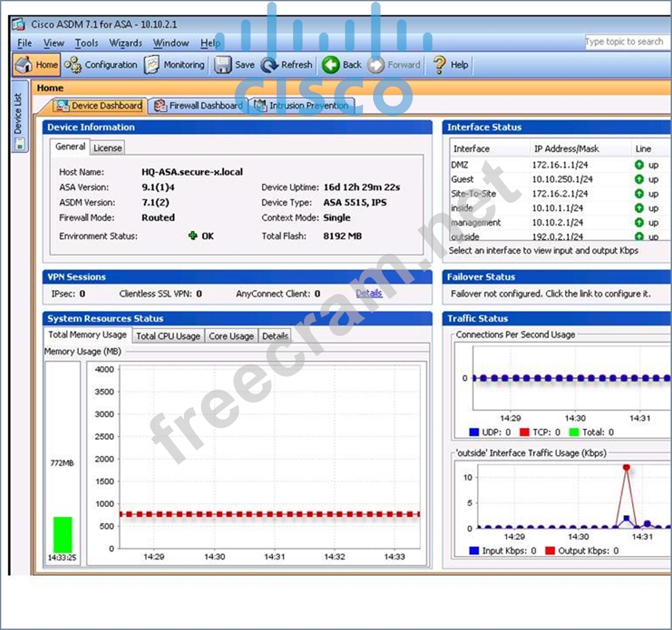The image size is (672, 630).
Task: Switch to the Firewall Dashboard tab
Action: coord(198,106)
